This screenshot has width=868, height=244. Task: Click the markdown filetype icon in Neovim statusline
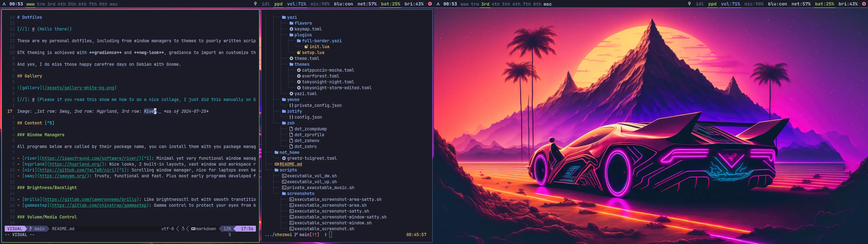193,229
